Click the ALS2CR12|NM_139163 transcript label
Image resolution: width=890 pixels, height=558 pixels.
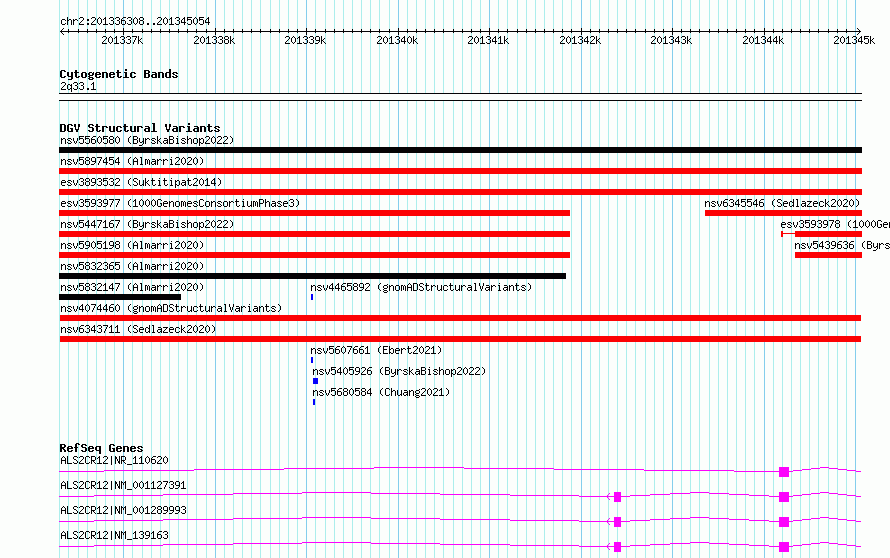[x=114, y=535]
